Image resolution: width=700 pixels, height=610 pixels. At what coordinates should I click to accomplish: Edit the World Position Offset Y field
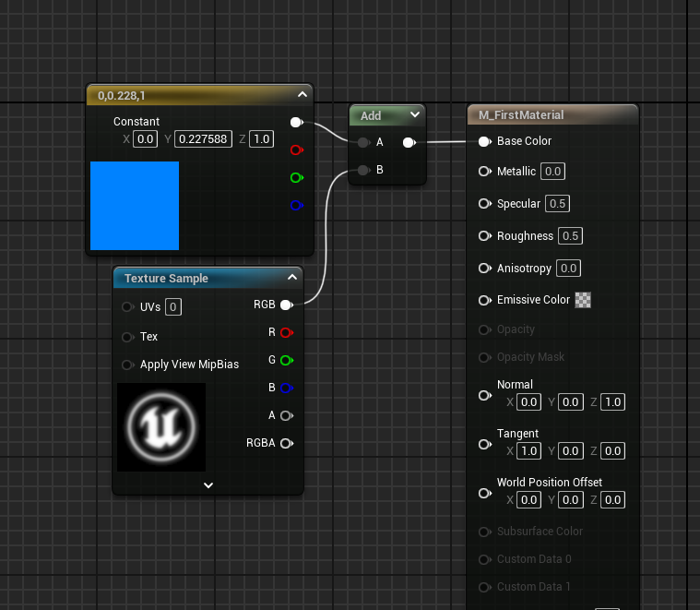[x=571, y=499]
